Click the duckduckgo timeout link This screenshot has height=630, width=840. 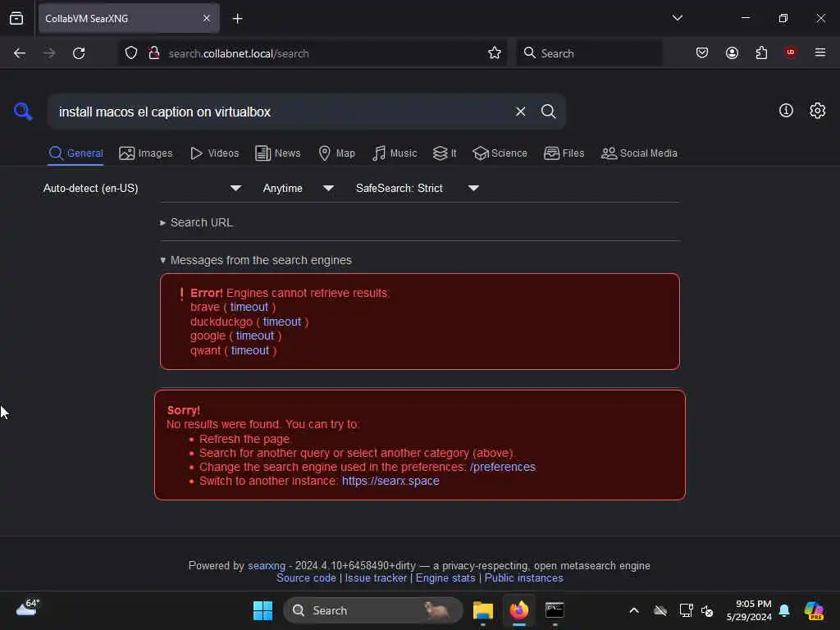pyautogui.click(x=282, y=322)
